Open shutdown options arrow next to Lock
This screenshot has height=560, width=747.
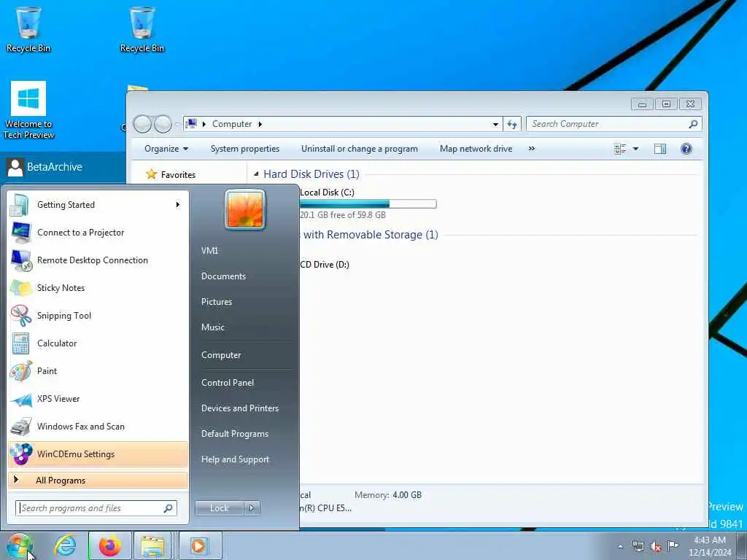252,508
